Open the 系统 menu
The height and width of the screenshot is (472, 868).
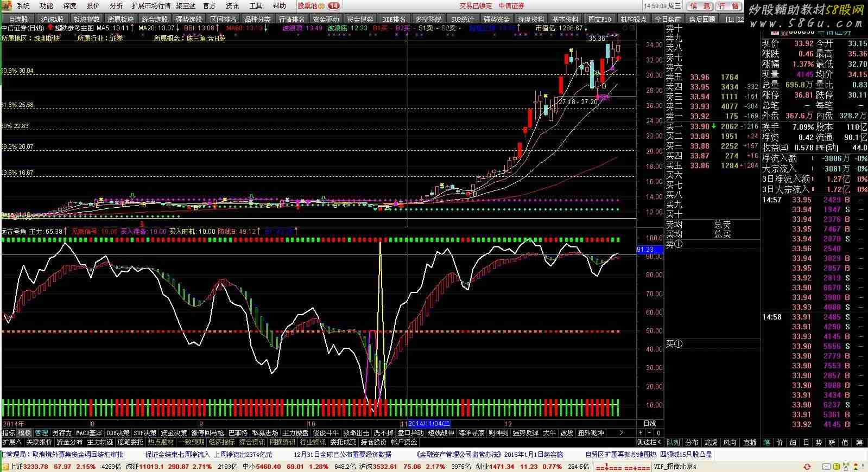click(23, 5)
